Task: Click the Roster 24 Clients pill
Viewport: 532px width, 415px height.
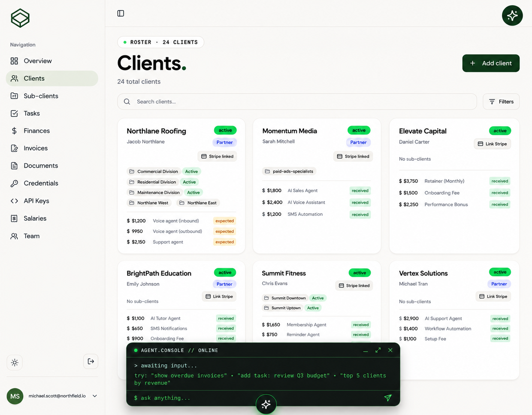Action: coord(161,42)
